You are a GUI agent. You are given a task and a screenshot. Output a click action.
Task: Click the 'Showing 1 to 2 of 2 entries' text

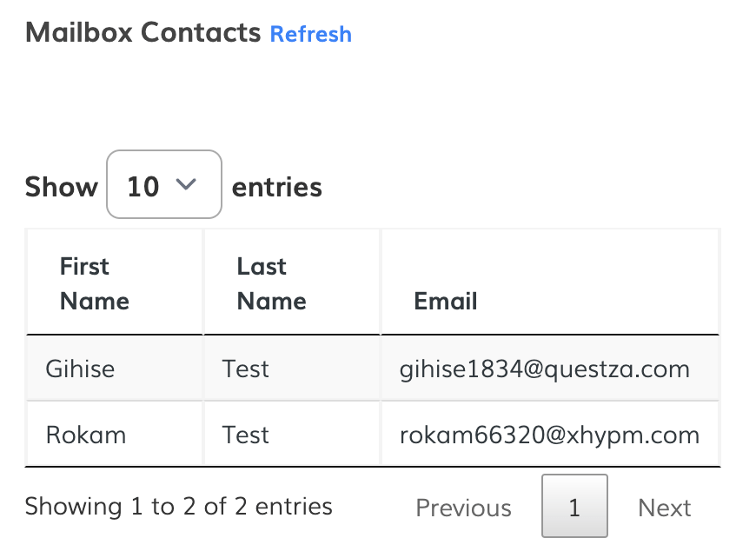click(178, 506)
